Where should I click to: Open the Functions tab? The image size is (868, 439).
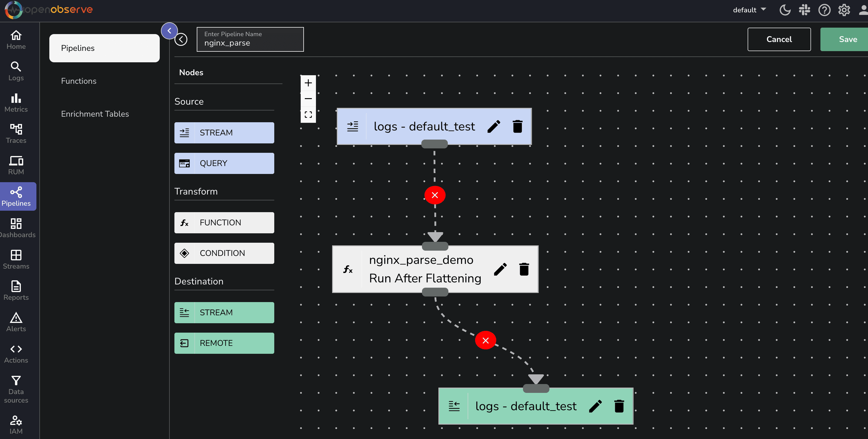coord(78,81)
